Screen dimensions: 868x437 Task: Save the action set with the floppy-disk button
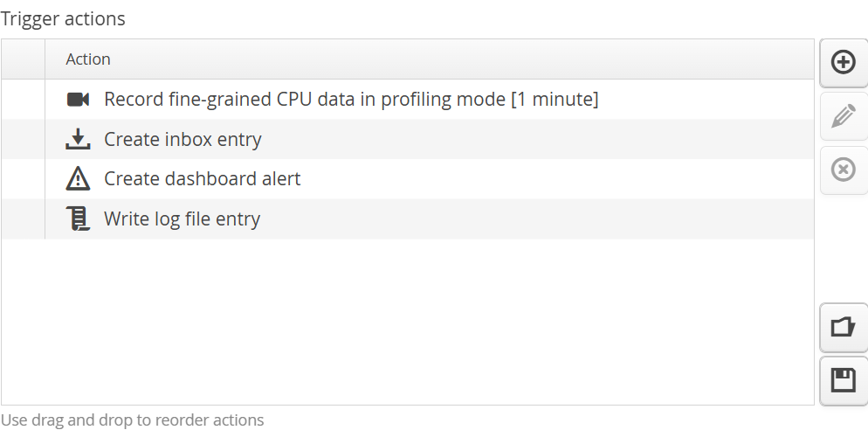[x=843, y=381]
